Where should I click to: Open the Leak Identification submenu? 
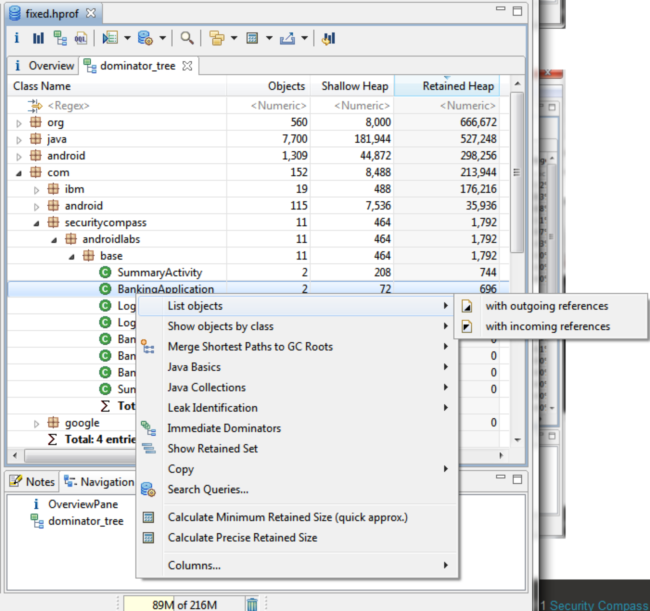(x=298, y=407)
